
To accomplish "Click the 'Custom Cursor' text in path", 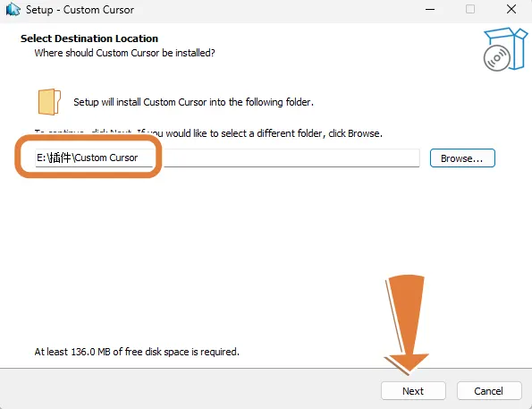I will [x=106, y=158].
